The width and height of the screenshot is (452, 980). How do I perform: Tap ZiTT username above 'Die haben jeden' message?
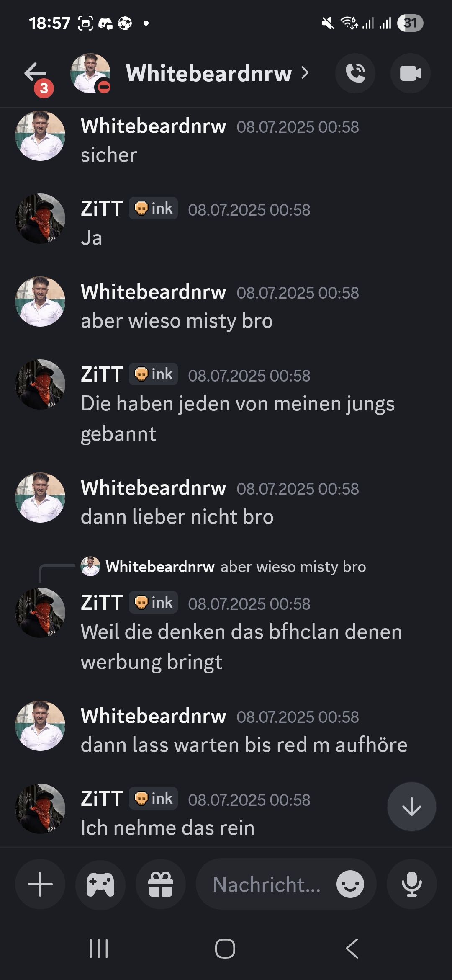tap(102, 374)
